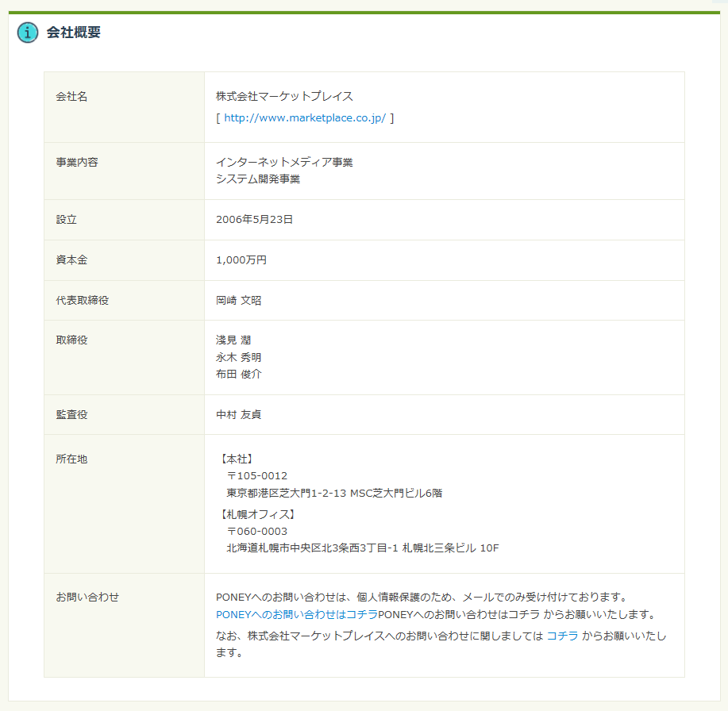Viewport: 728px width, 711px height.
Task: Open the PONEYへのお問い合わせはコチラ link
Action: (x=297, y=614)
